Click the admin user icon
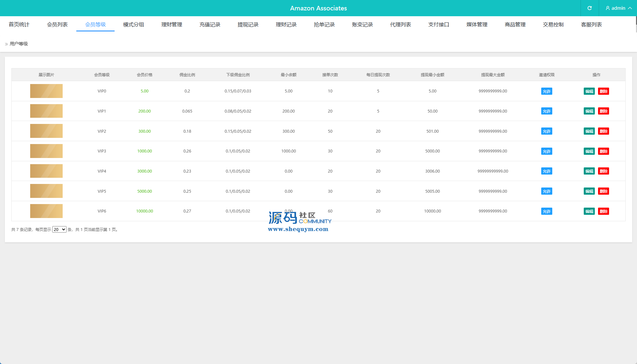 (x=607, y=8)
